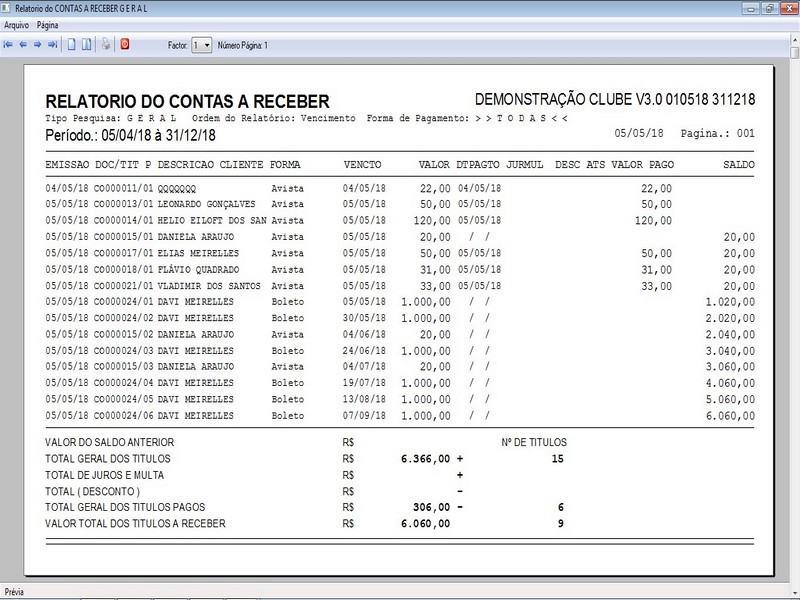Click total paid value '306,00'

pyautogui.click(x=432, y=507)
